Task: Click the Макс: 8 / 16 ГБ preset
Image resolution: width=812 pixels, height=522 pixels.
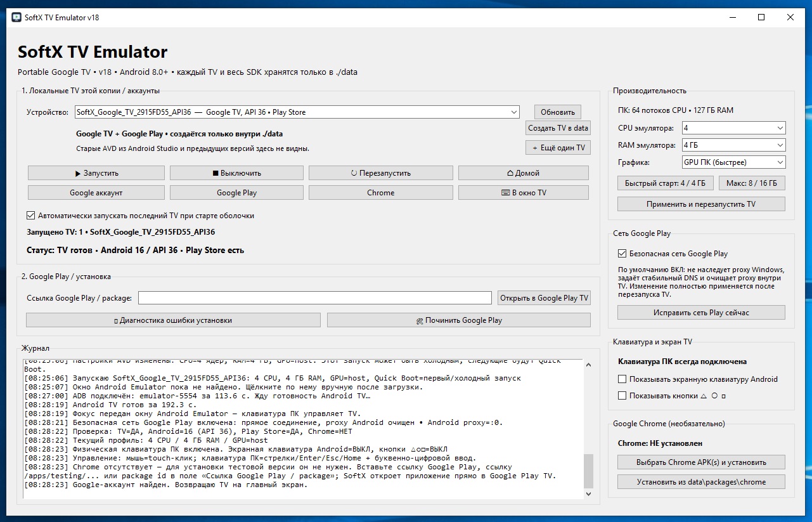Action: pyautogui.click(x=752, y=183)
